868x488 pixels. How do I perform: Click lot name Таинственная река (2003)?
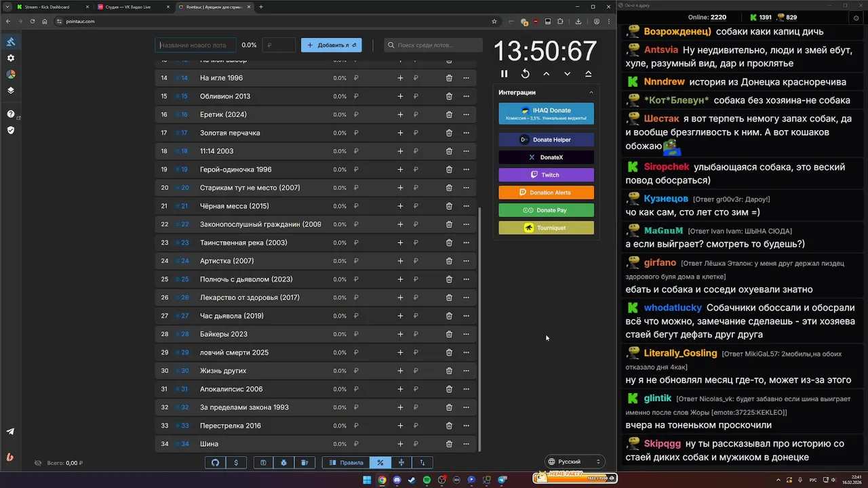(243, 243)
